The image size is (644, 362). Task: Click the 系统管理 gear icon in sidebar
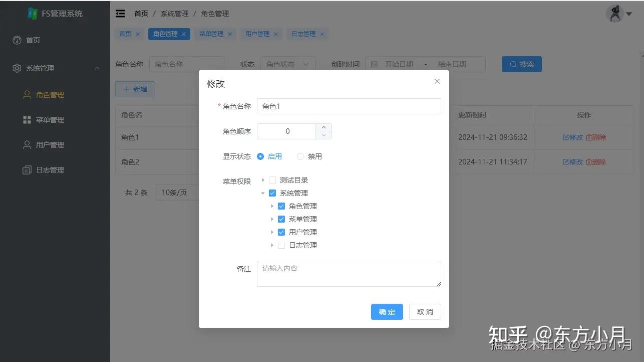(17, 68)
